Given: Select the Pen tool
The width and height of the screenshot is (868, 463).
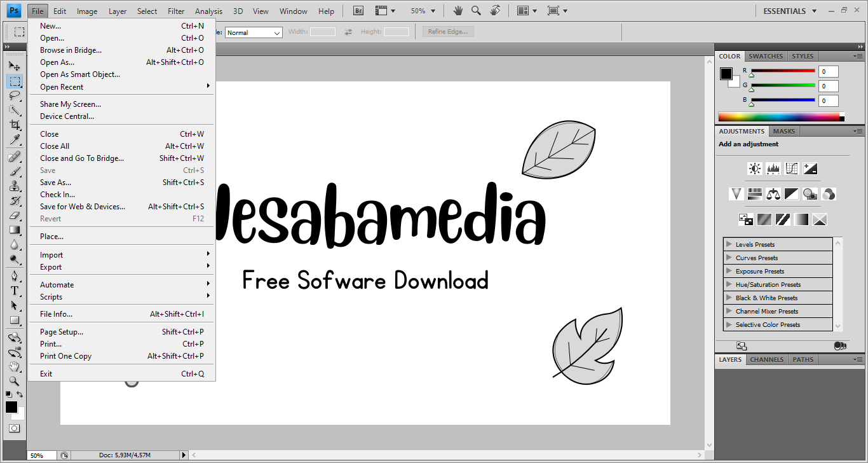Looking at the screenshot, I should click(15, 276).
